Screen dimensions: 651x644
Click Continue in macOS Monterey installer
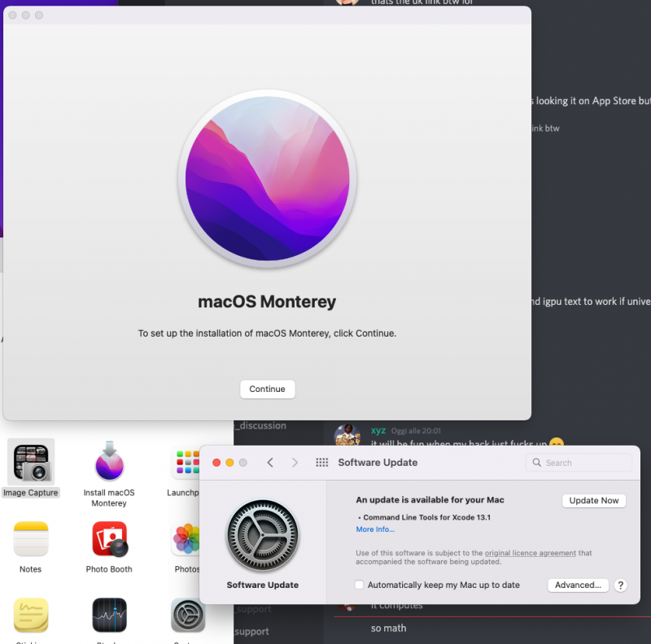[267, 389]
